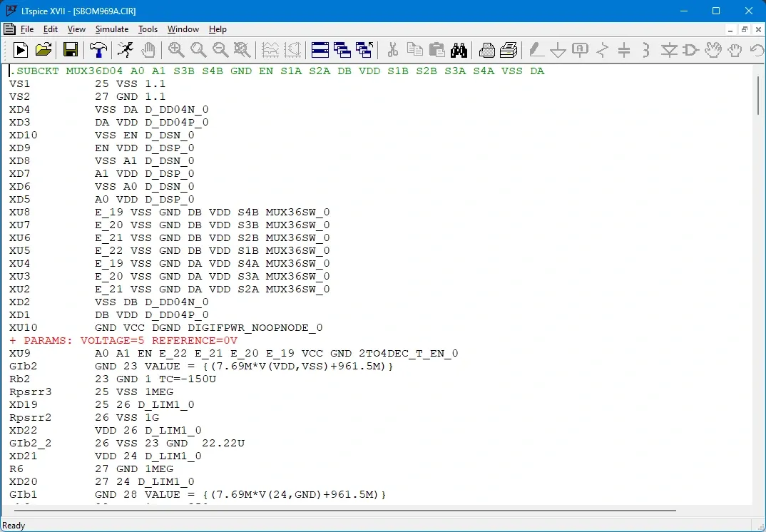Click the 'GIb2' VALUE expression line
766x532 pixels.
coord(202,366)
